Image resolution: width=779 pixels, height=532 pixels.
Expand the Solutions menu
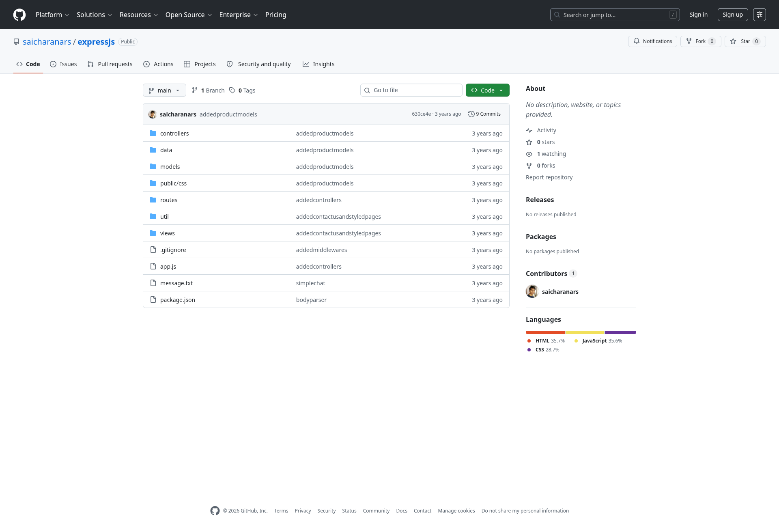pyautogui.click(x=94, y=15)
